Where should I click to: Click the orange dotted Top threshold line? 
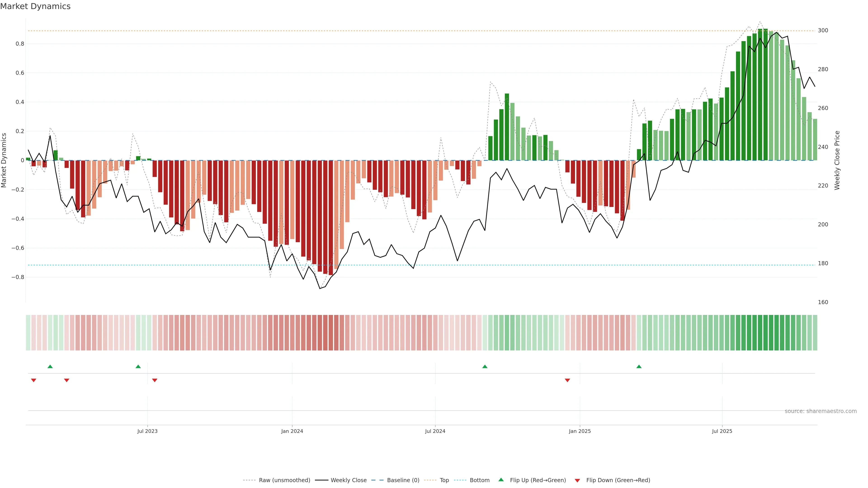[x=337, y=31]
